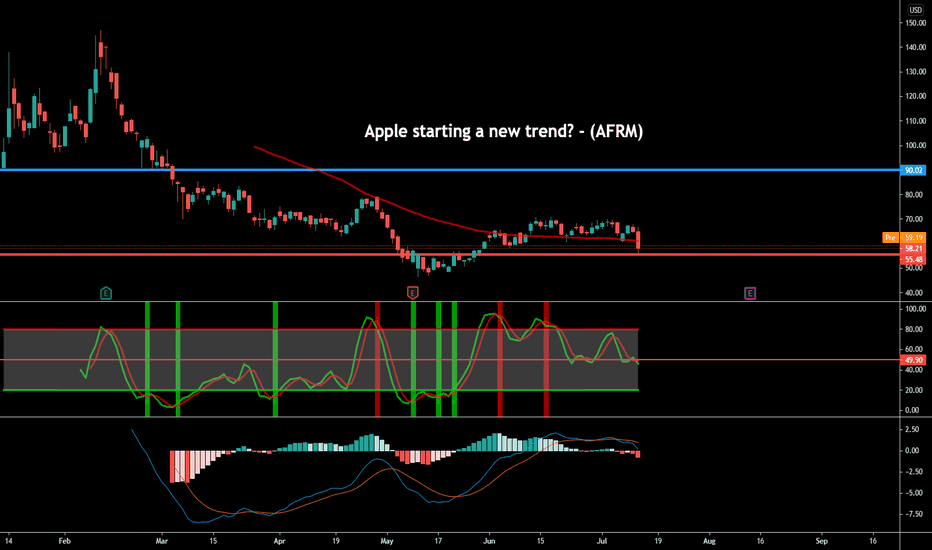Image resolution: width=932 pixels, height=550 pixels.
Task: Select the orange Pre 59.19 price label
Action: tap(904, 237)
